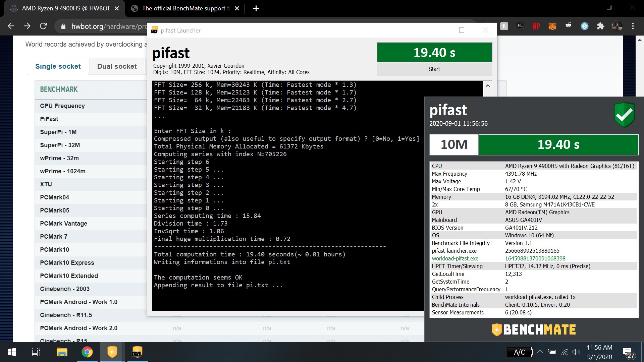Close the BenchMate support tab
The image size is (644, 362).
coord(237,8)
